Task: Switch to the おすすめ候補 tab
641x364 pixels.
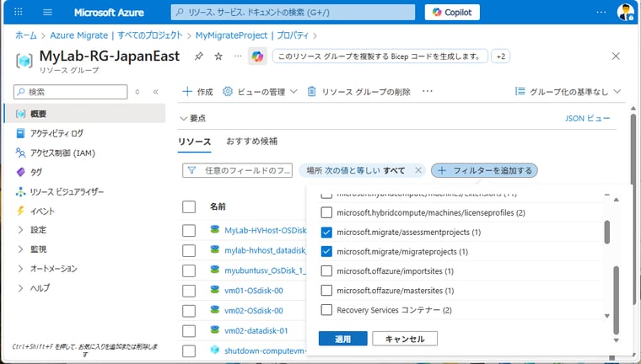Action: click(252, 142)
